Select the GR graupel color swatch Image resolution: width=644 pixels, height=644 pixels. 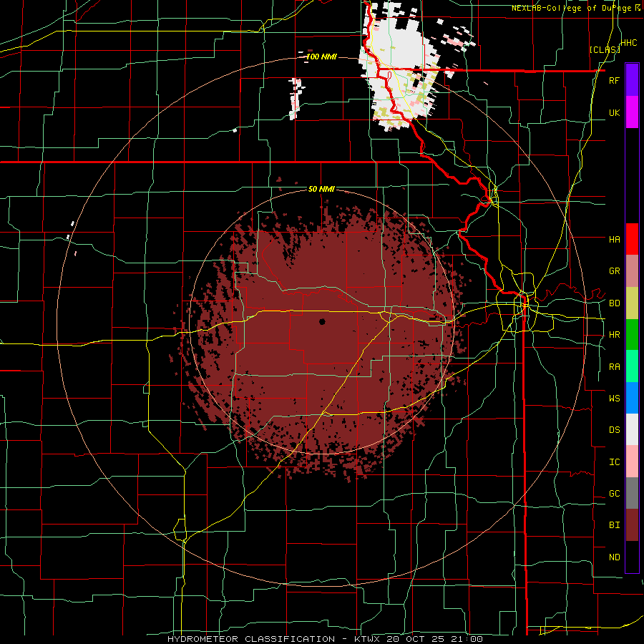(x=632, y=271)
